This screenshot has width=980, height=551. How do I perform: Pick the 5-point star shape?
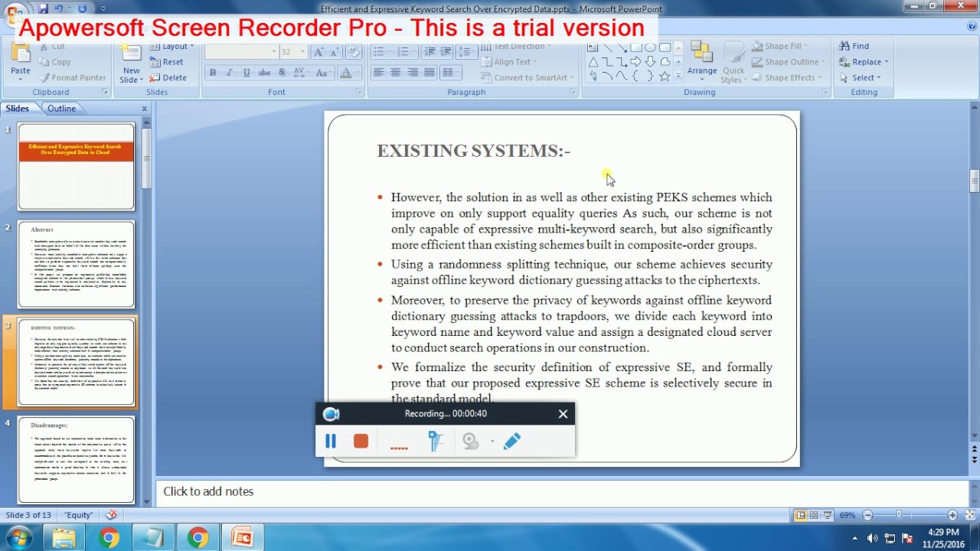665,76
